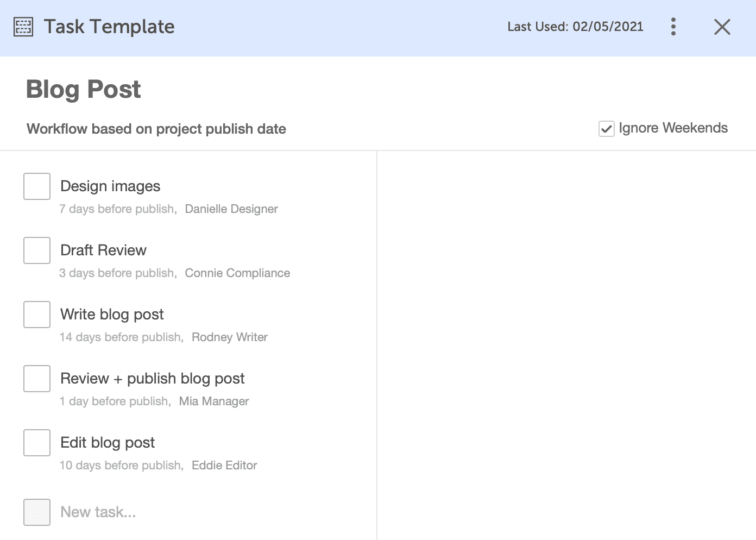
Task: Check the Edit blog post checkbox
Action: [x=36, y=443]
